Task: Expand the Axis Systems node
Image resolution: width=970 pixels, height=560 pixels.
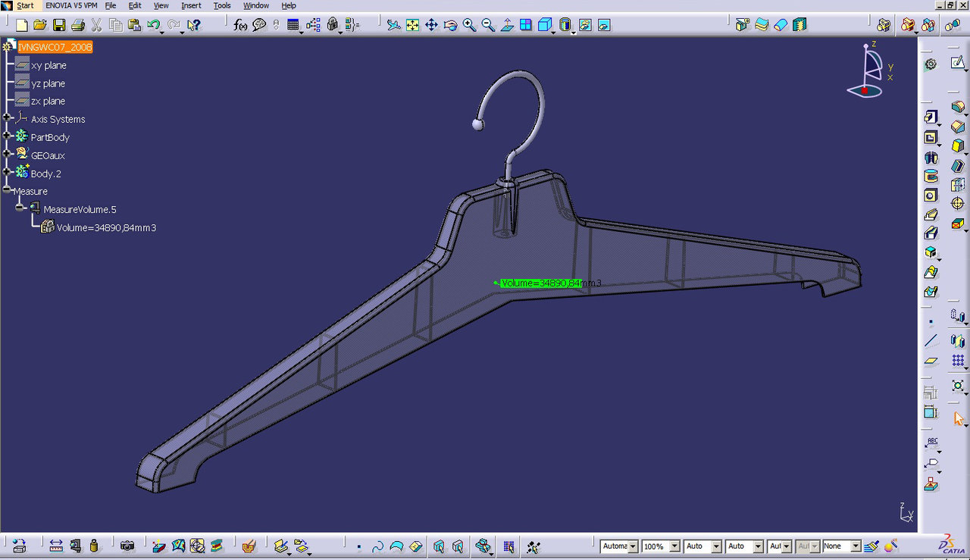Action: [7, 117]
